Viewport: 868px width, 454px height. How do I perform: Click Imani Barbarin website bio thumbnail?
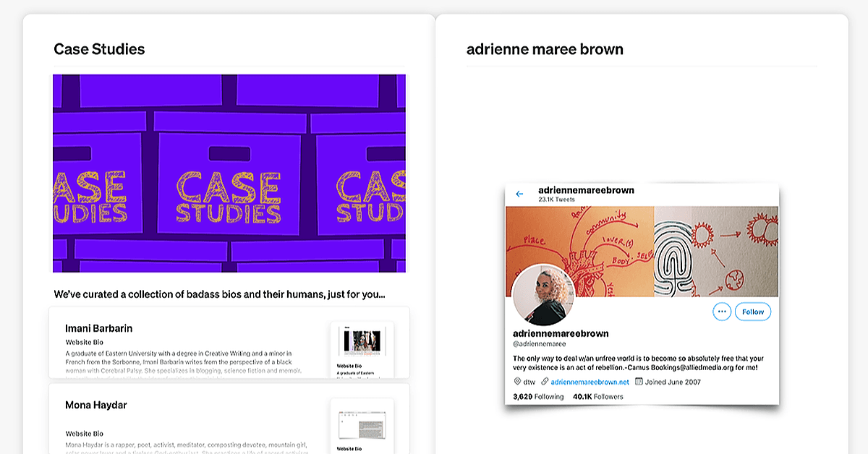pyautogui.click(x=362, y=350)
